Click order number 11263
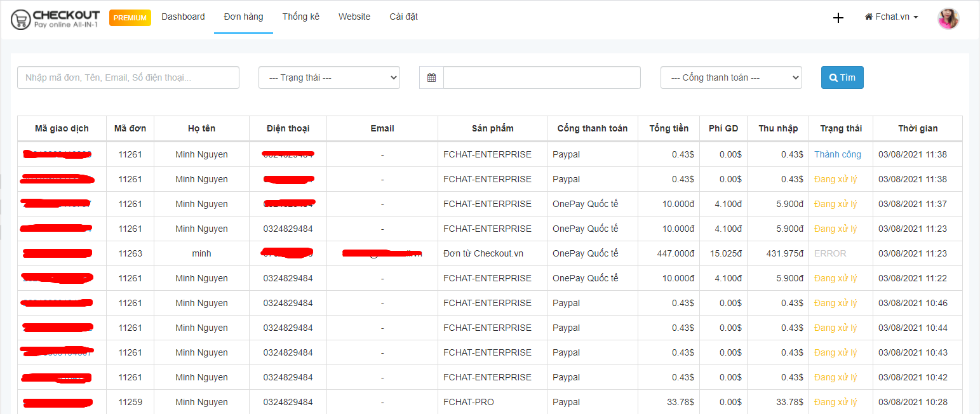 (x=130, y=253)
